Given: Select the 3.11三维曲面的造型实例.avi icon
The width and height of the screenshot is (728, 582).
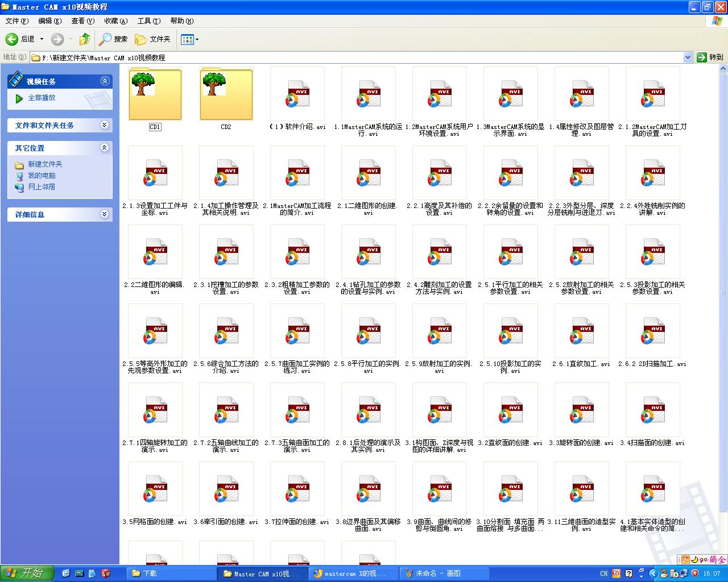Looking at the screenshot, I should 582,489.
